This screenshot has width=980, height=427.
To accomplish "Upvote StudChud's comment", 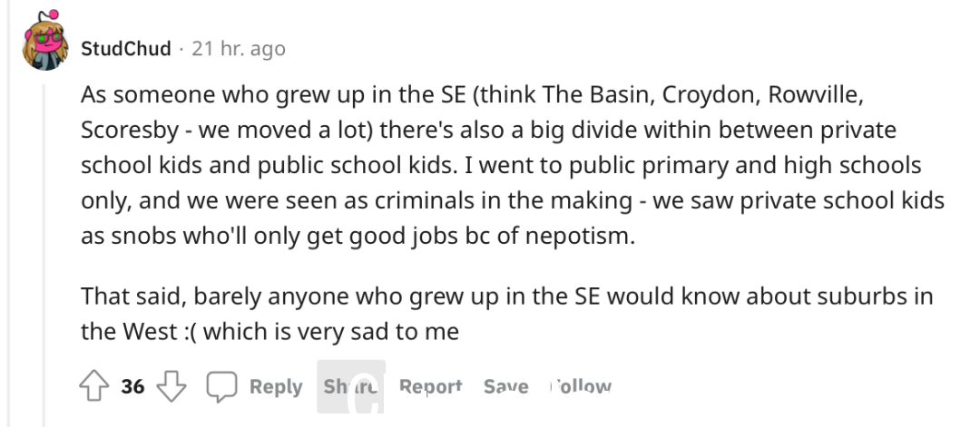I will [x=94, y=386].
